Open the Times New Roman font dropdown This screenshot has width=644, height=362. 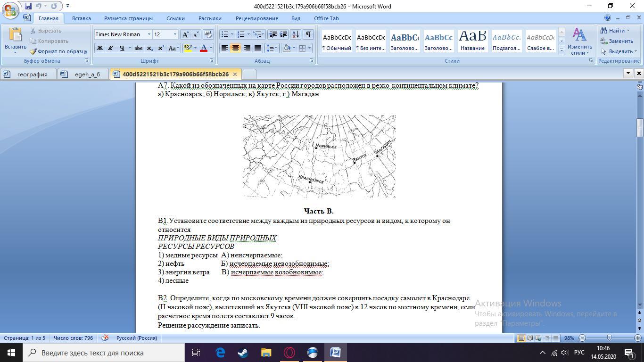point(149,34)
